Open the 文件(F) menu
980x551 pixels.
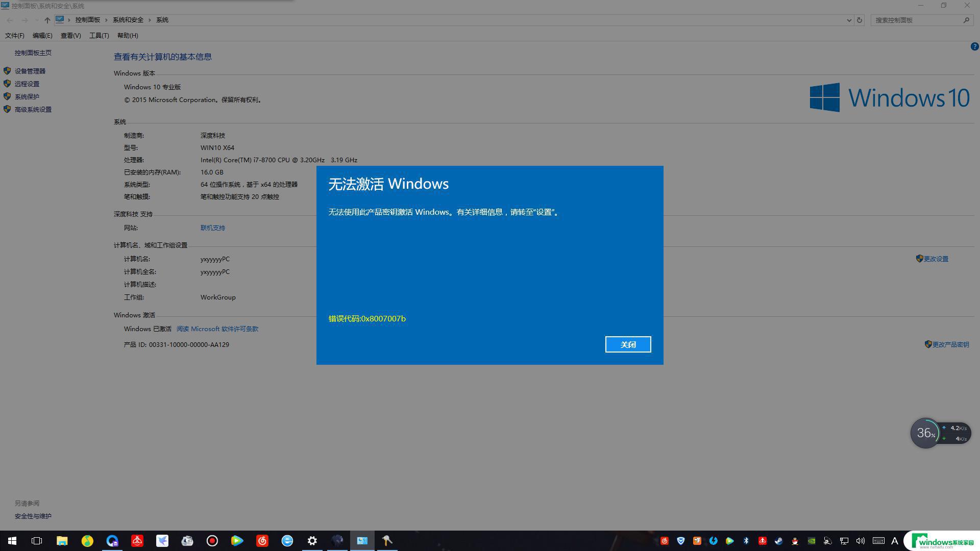click(15, 36)
